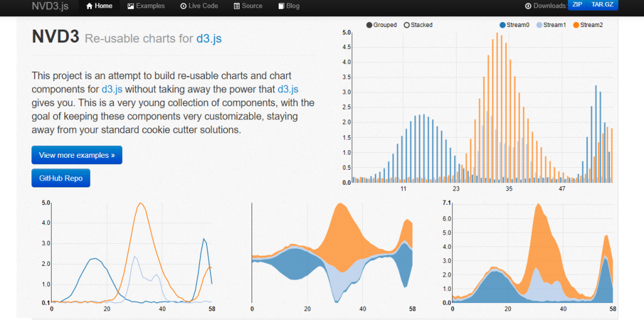
Task: Select the Grouped bar mode
Action: (x=382, y=25)
